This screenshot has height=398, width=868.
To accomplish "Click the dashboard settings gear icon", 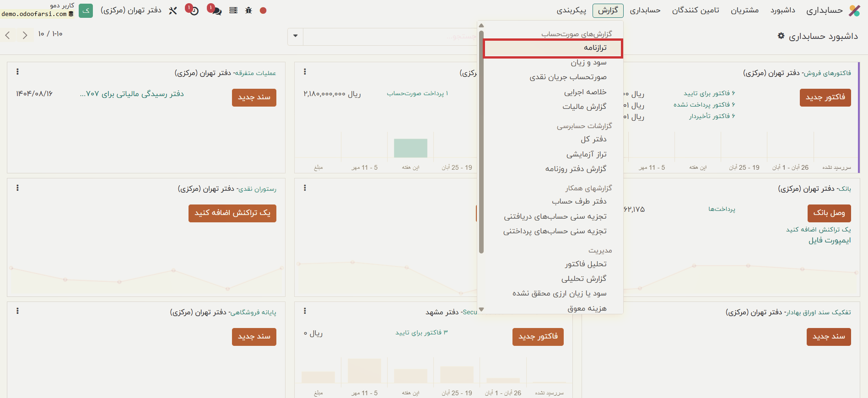I will point(781,36).
